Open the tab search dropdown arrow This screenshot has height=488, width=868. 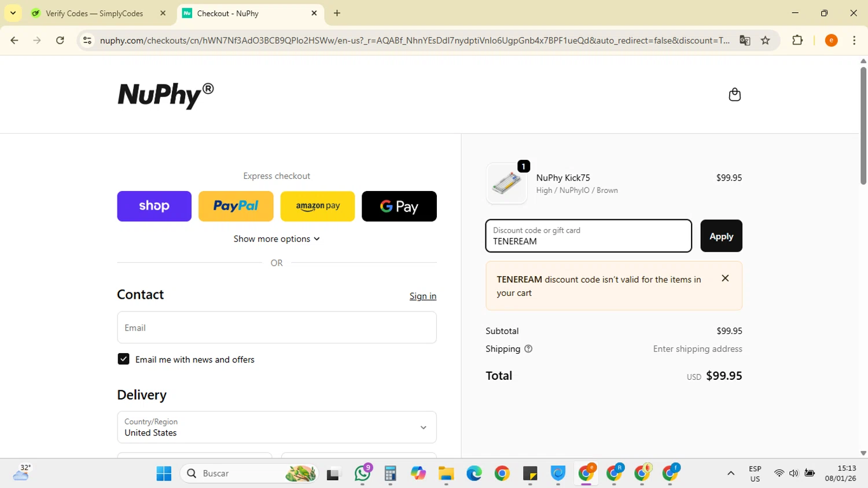pos(13,13)
